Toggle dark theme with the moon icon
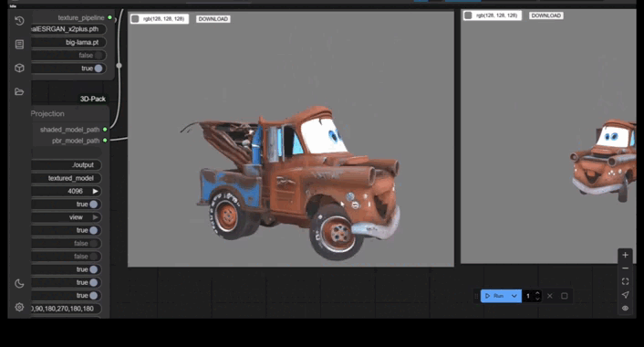644x347 pixels. tap(19, 283)
